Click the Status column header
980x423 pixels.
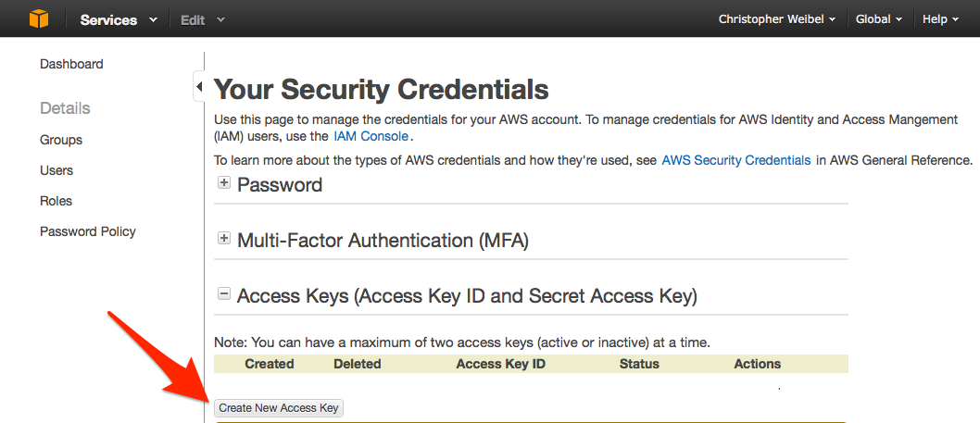click(x=639, y=364)
